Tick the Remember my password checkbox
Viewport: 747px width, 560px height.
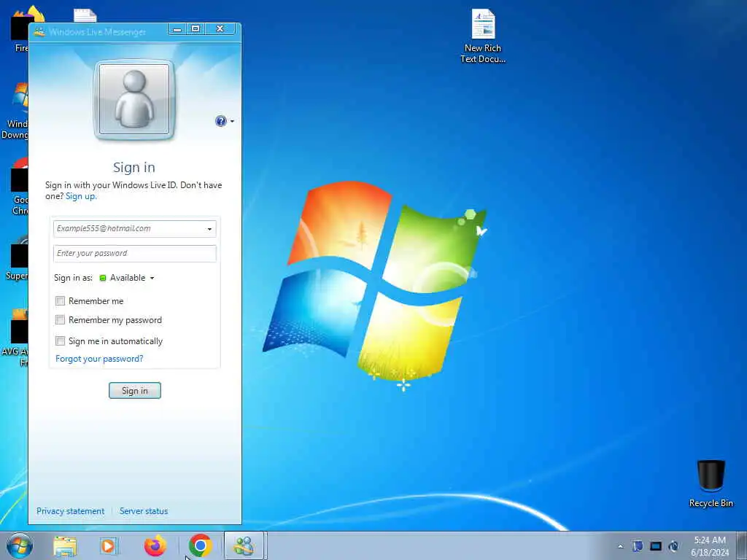(x=60, y=320)
